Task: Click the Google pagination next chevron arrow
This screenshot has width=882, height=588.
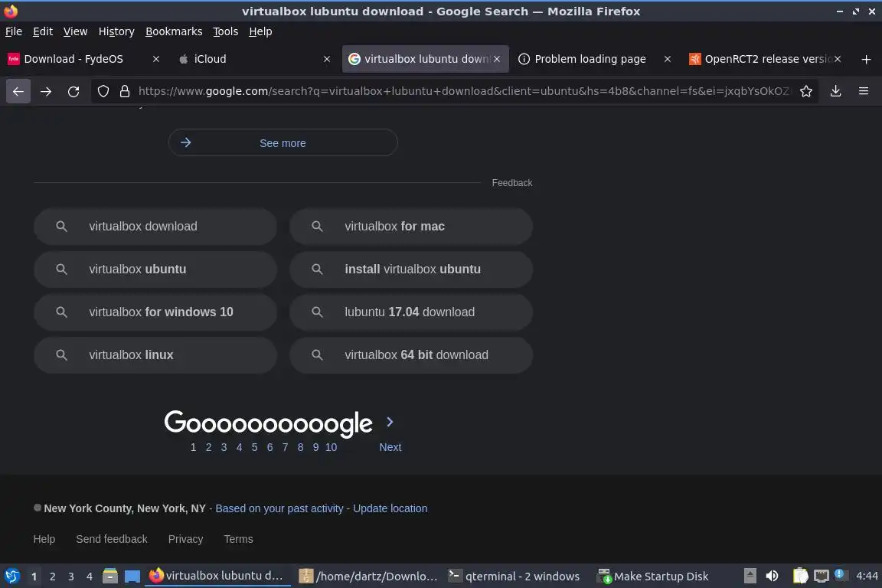Action: 390,422
